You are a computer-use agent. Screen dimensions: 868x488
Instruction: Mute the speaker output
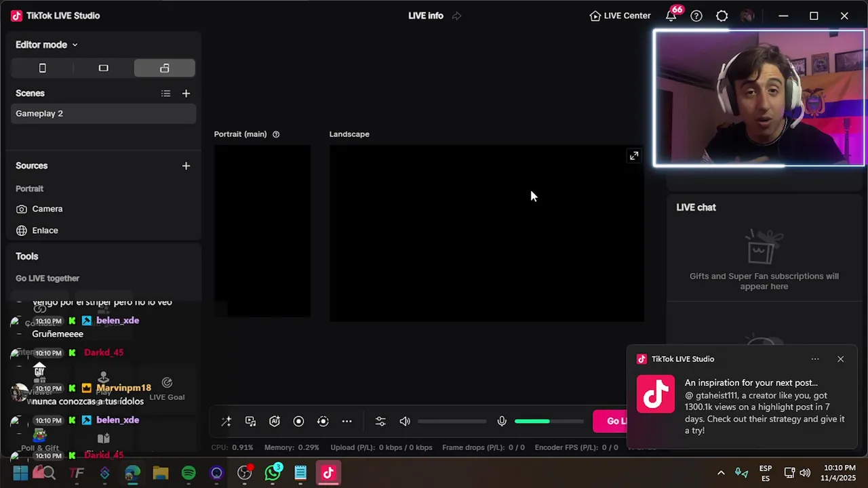tap(405, 422)
